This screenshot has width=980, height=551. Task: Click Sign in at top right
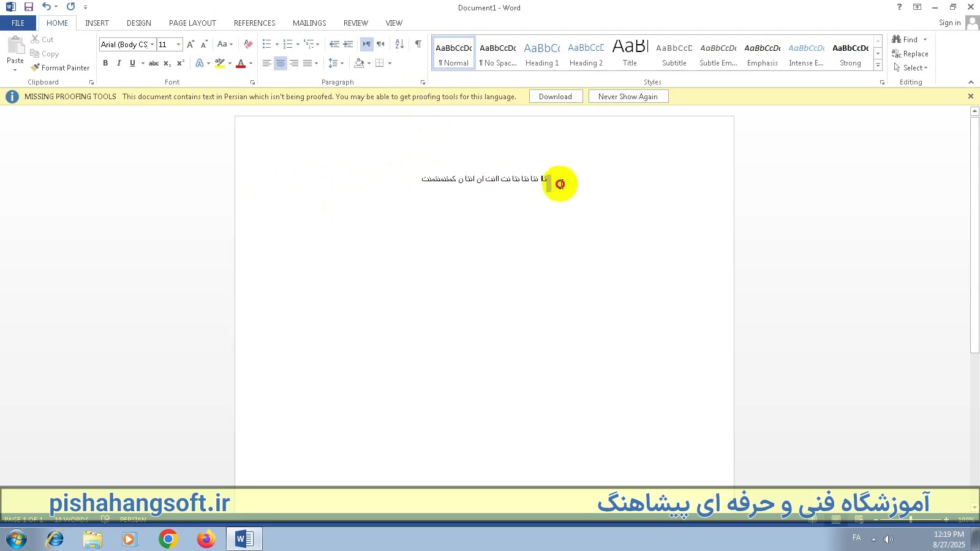tap(949, 23)
